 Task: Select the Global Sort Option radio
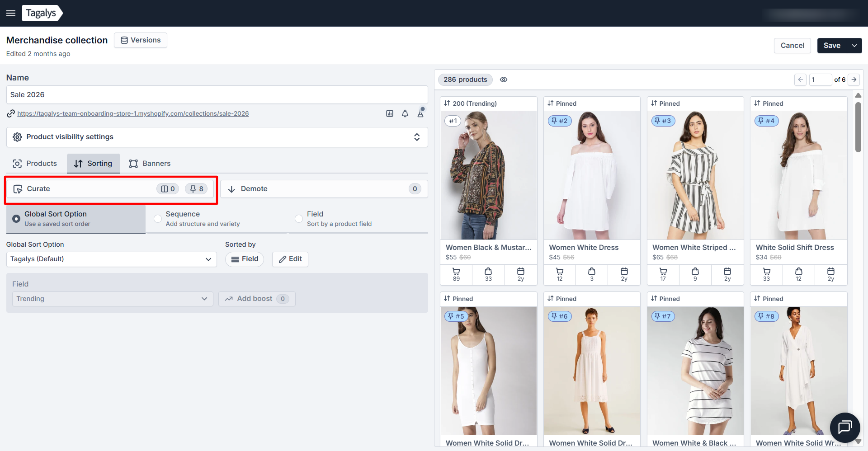16,219
